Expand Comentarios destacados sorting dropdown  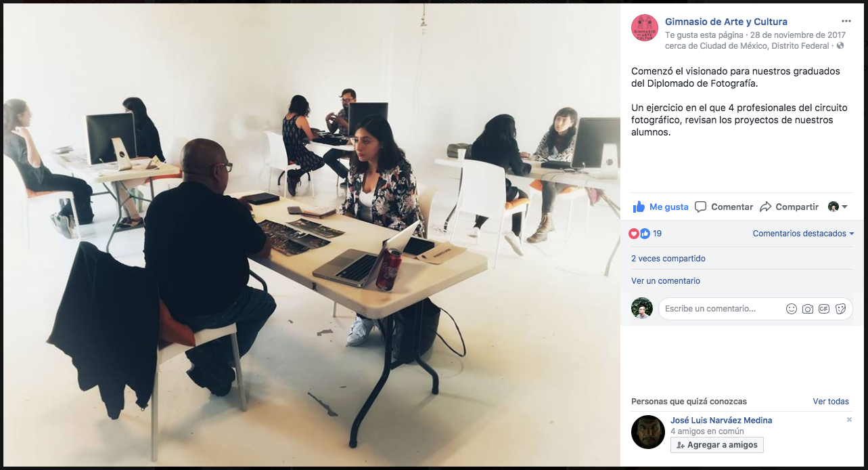coord(803,234)
